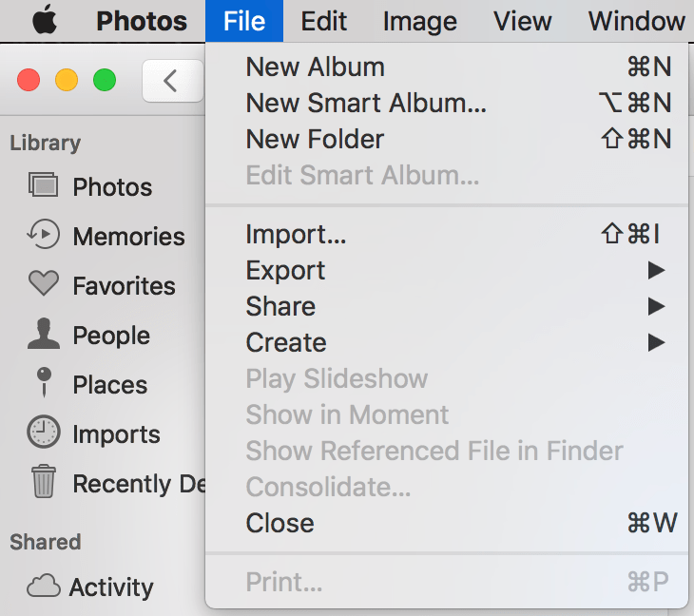The image size is (694, 616).
Task: Open the Apple menu
Action: pyautogui.click(x=44, y=20)
